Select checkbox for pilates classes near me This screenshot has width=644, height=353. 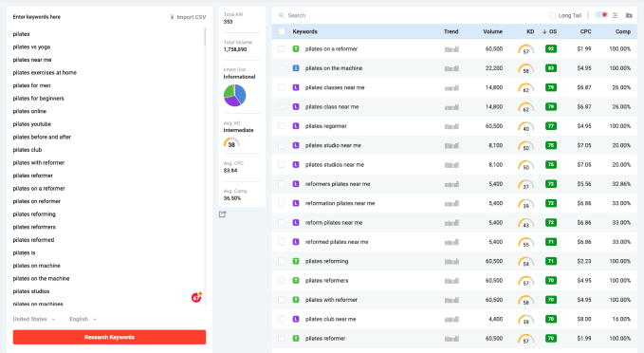coord(282,87)
